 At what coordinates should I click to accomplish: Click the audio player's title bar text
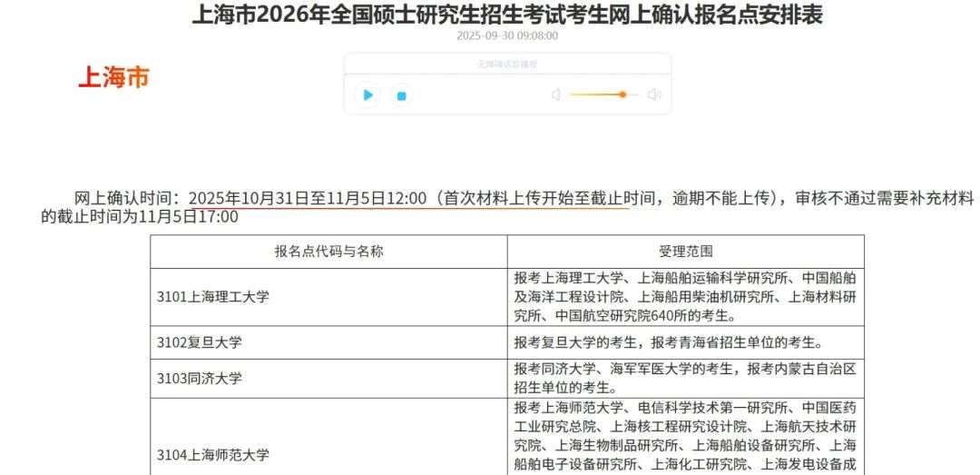[507, 64]
